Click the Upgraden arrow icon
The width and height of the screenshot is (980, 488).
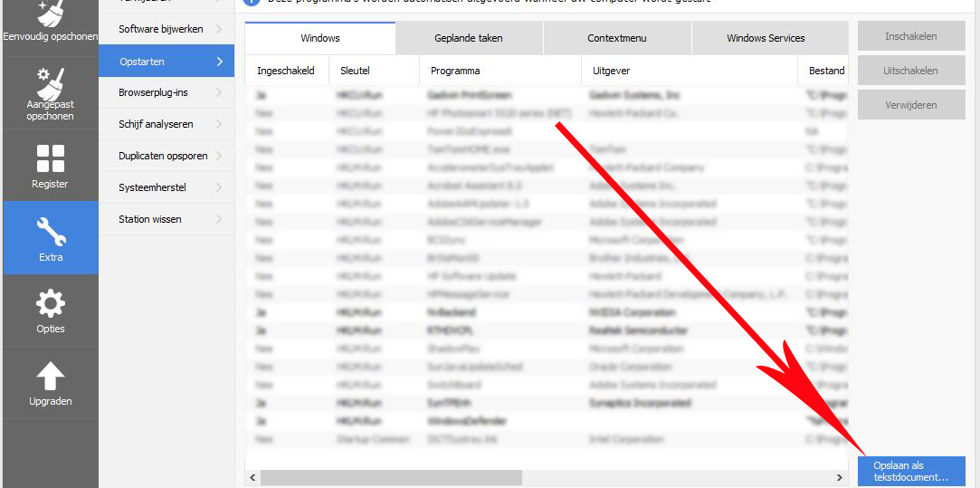click(x=50, y=376)
